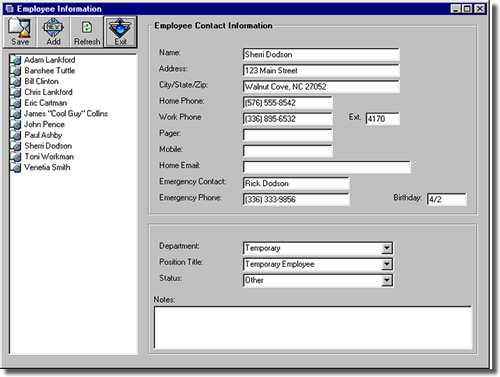Click the Notes text area
Screen dimensions: 500x377
(313, 328)
